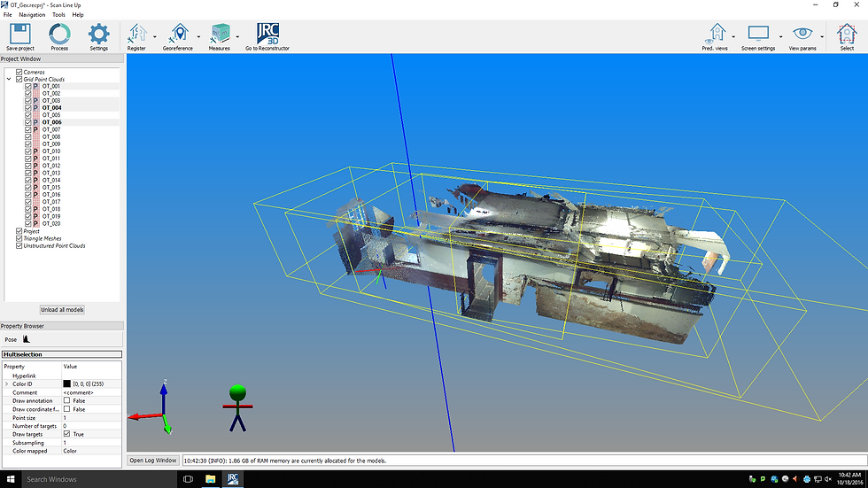Uncheck the OT_002 checkbox
Image resolution: width=868 pixels, height=488 pixels.
tap(28, 94)
